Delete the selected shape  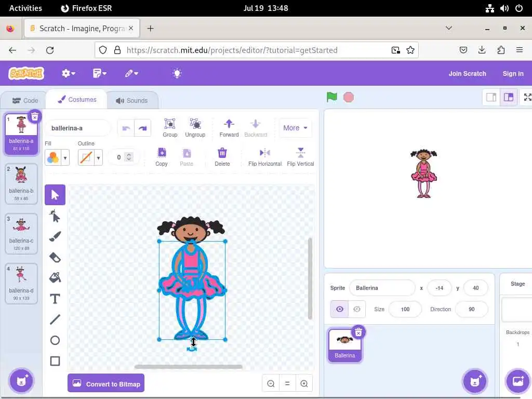(222, 157)
